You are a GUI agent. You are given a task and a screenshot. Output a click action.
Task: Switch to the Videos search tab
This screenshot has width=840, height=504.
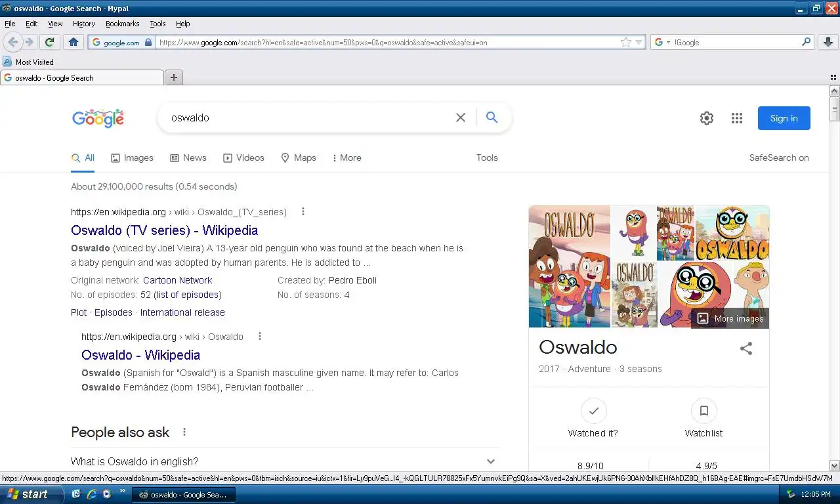coord(243,157)
